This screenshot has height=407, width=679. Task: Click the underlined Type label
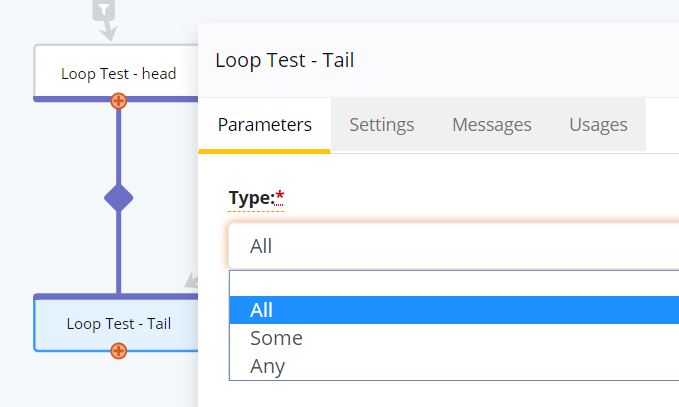(250, 198)
